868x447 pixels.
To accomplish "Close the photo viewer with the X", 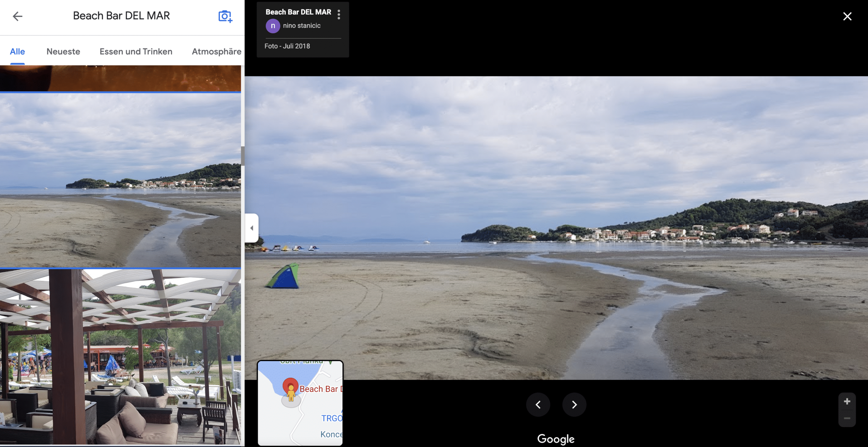I will coord(847,16).
